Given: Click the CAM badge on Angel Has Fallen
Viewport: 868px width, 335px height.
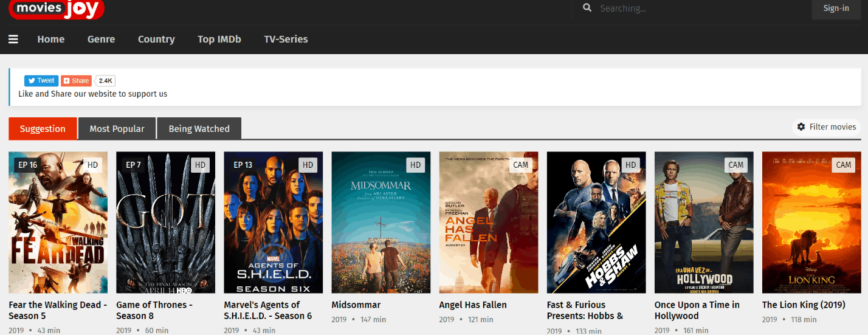Looking at the screenshot, I should pyautogui.click(x=521, y=165).
